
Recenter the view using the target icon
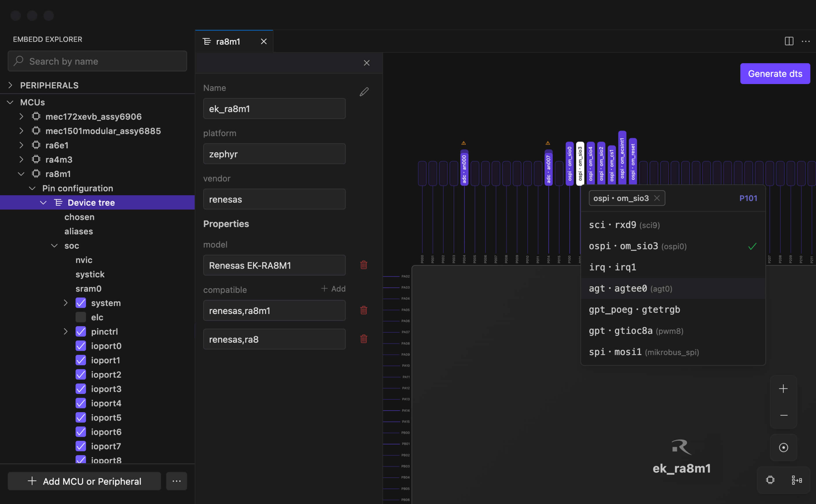click(783, 447)
